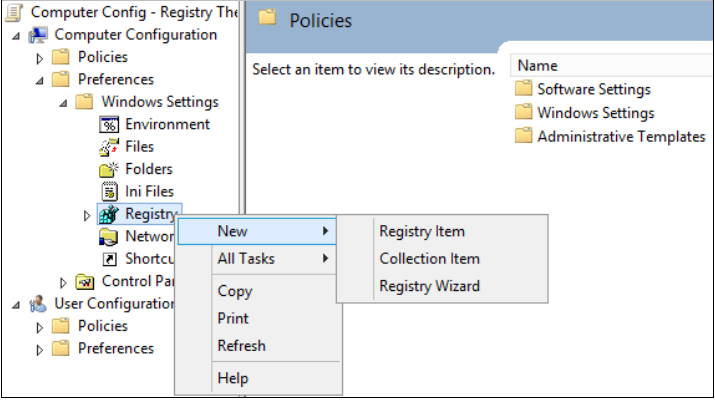Open the Software Settings folder icon
The width and height of the screenshot is (715, 402).
523,90
